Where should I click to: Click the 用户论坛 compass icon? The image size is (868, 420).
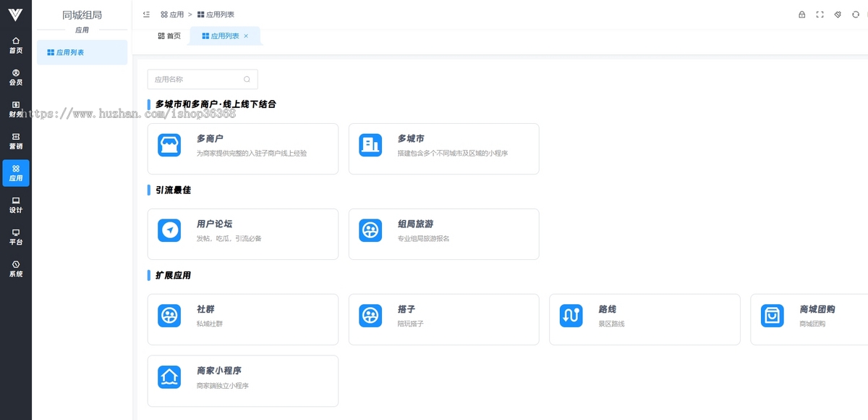(169, 230)
